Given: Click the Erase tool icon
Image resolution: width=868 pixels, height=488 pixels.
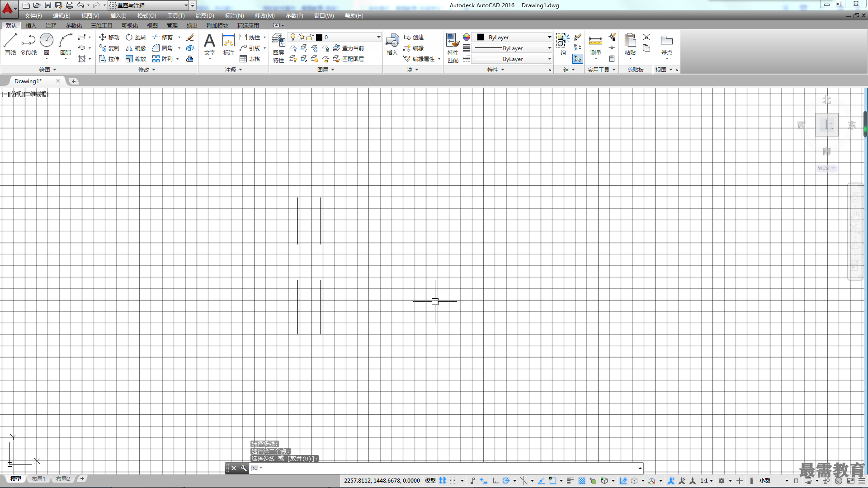Looking at the screenshot, I should coord(190,37).
